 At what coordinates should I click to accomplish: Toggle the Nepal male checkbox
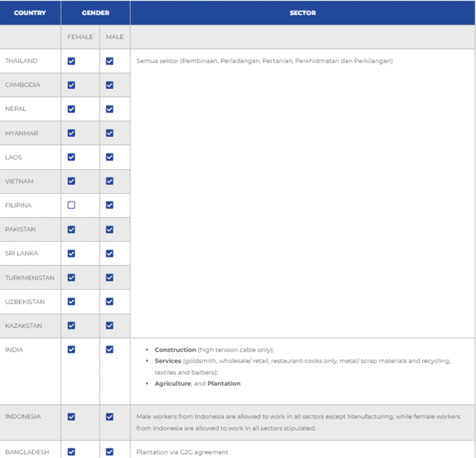[110, 109]
